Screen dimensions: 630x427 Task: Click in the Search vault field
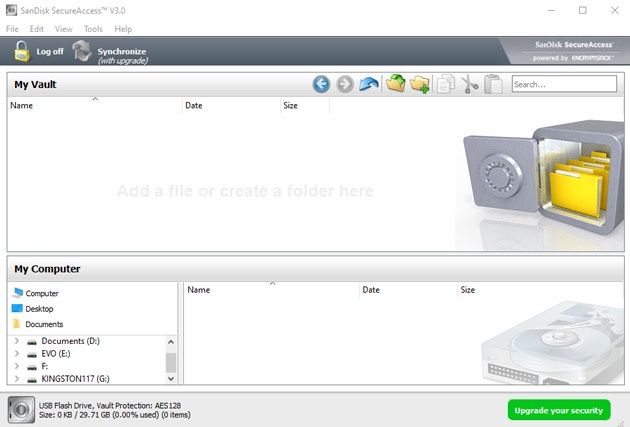pyautogui.click(x=564, y=84)
